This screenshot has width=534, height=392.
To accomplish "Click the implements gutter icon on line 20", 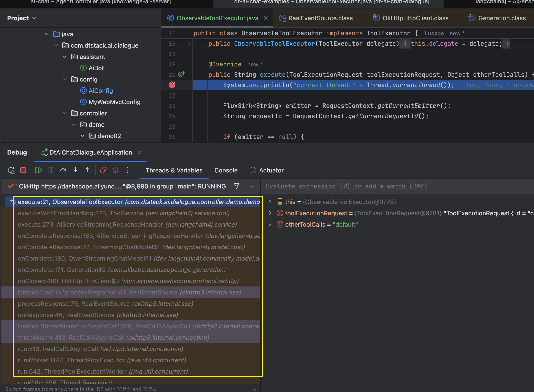I will (x=181, y=74).
